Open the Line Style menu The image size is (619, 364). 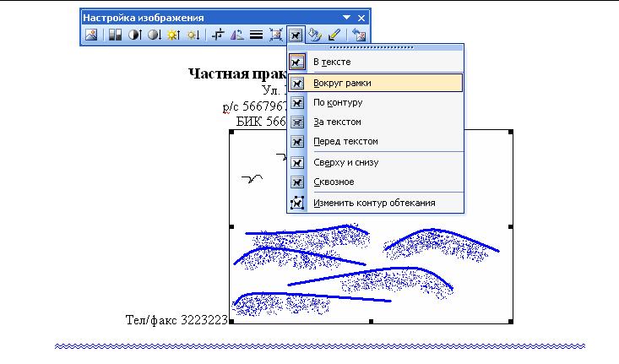256,35
